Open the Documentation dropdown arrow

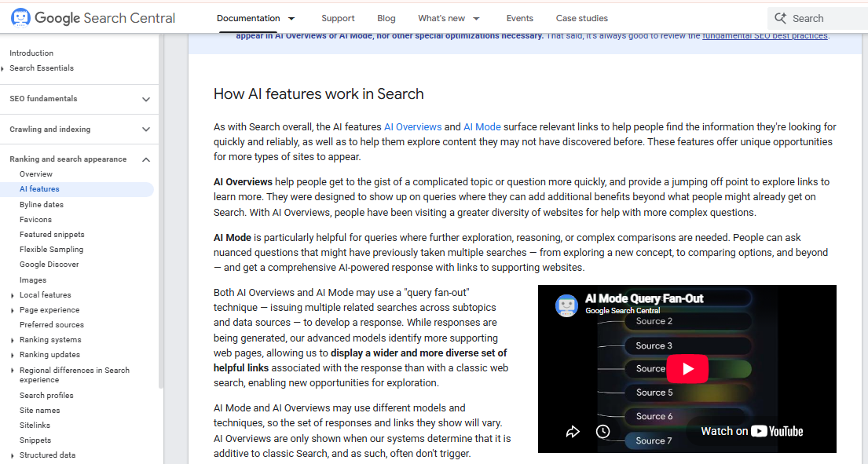[291, 18]
